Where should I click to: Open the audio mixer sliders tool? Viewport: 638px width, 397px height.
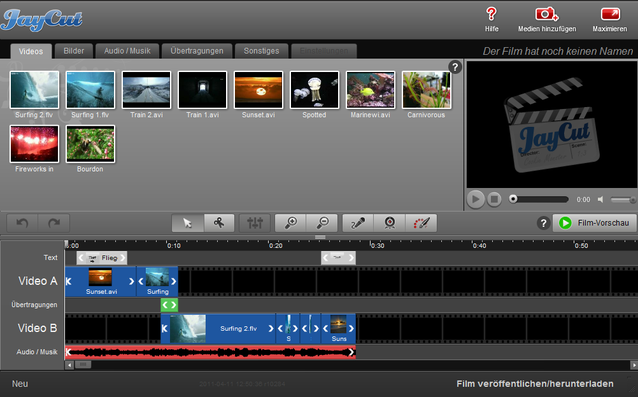(x=255, y=223)
